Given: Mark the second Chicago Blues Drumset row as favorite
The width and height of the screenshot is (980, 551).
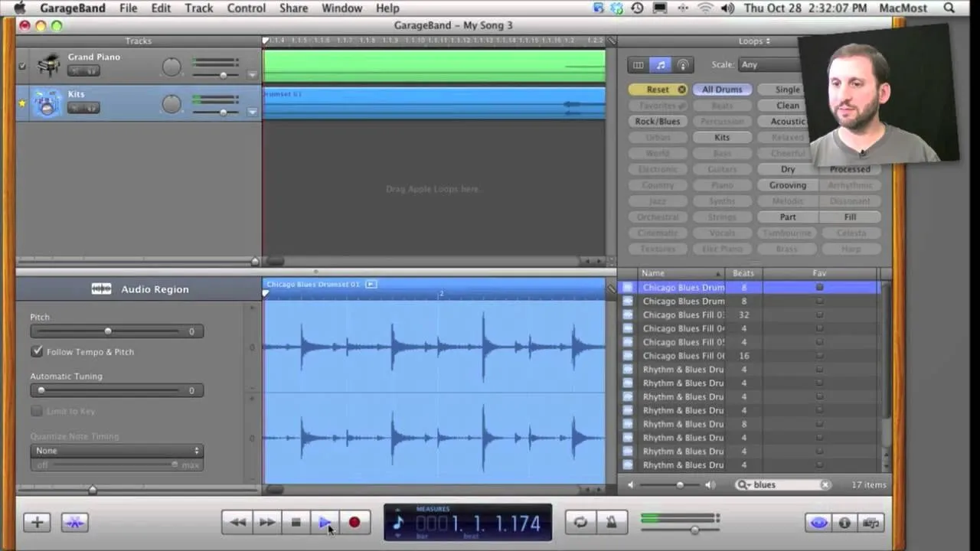Looking at the screenshot, I should 819,301.
